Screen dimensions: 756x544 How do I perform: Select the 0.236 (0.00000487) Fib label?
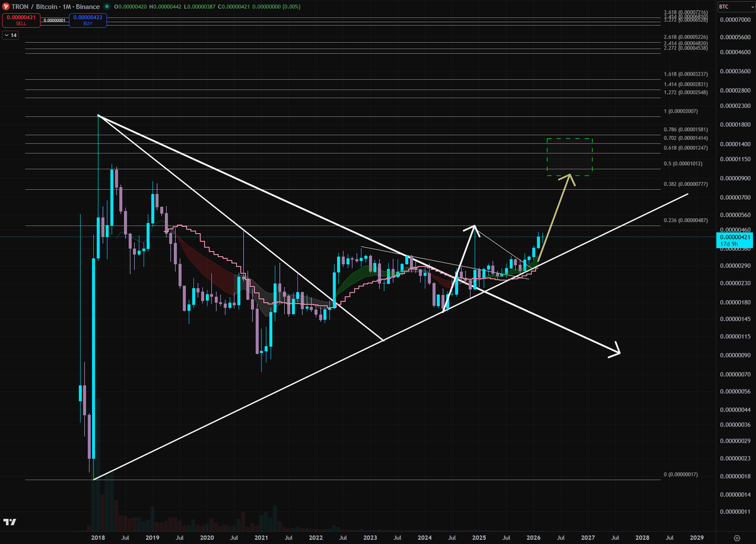click(687, 220)
